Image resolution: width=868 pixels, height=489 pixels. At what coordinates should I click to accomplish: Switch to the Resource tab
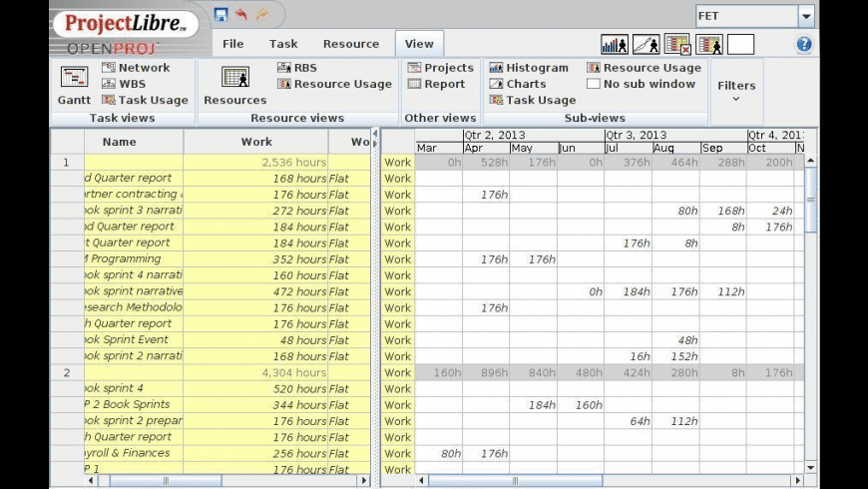coord(351,44)
